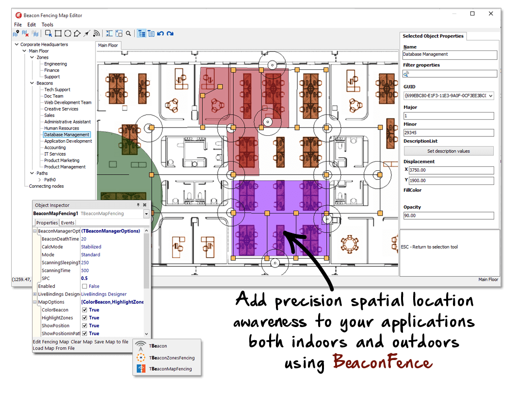Select the selection pointer tool
532x394 pixels.
48,33
